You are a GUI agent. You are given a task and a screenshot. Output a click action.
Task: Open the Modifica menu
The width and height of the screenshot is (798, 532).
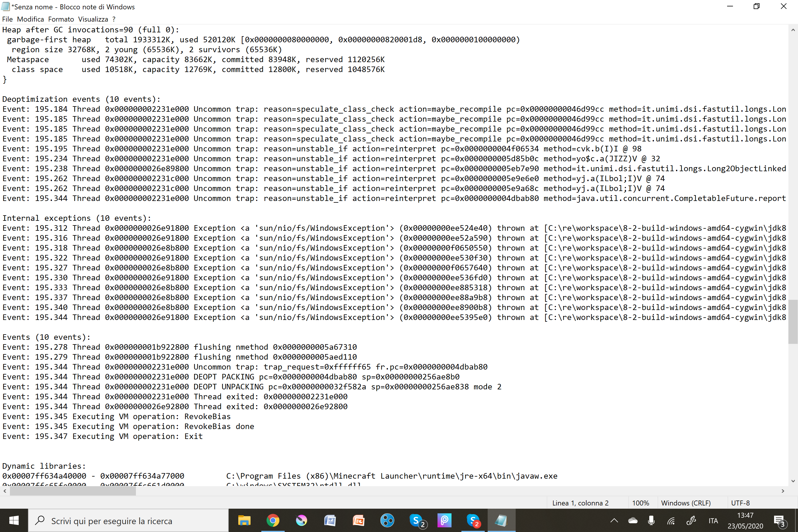click(30, 19)
